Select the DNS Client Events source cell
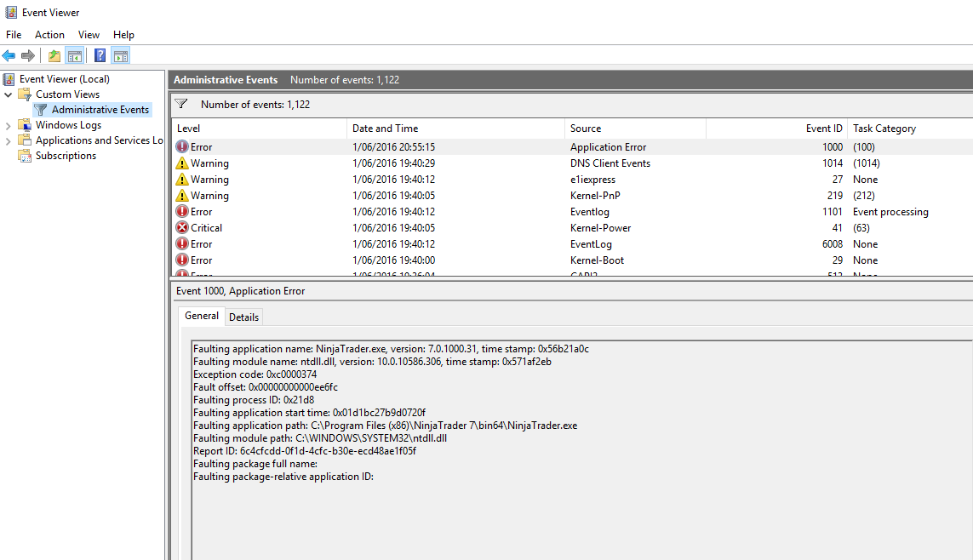973x560 pixels. pos(610,163)
